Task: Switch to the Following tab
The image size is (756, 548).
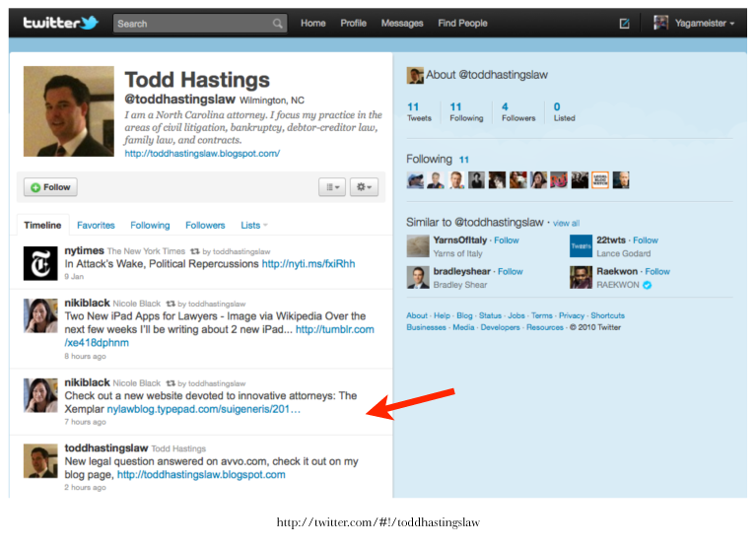Action: 150,225
